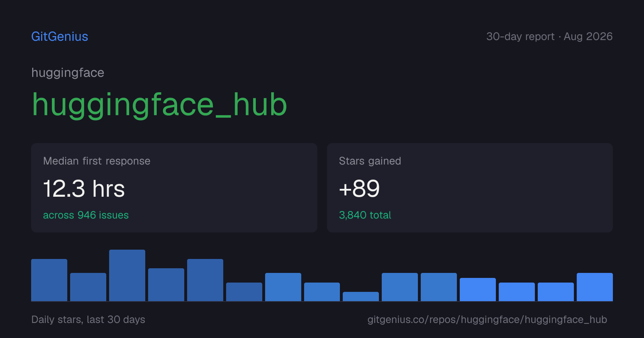Select the leftmost bar of the daily stars chart
This screenshot has width=644, height=338.
coord(49,280)
